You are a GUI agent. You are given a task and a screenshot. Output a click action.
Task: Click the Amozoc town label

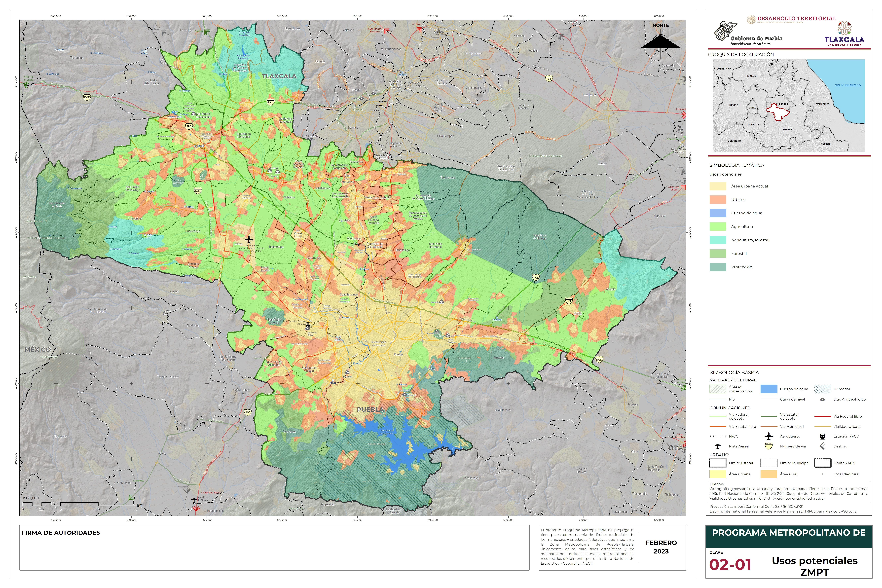498,357
